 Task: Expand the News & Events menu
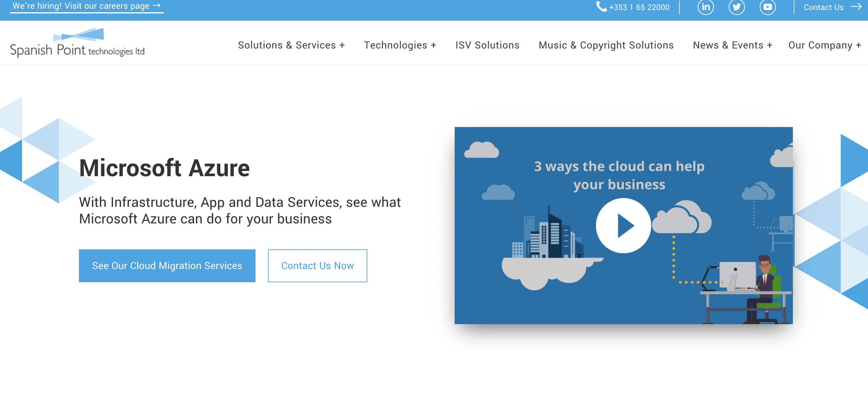732,45
